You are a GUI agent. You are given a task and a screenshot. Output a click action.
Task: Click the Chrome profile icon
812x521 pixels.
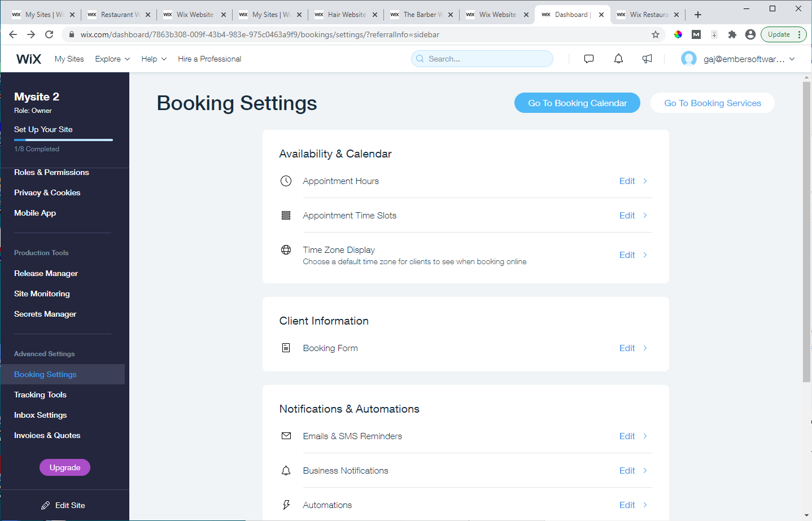coord(750,34)
